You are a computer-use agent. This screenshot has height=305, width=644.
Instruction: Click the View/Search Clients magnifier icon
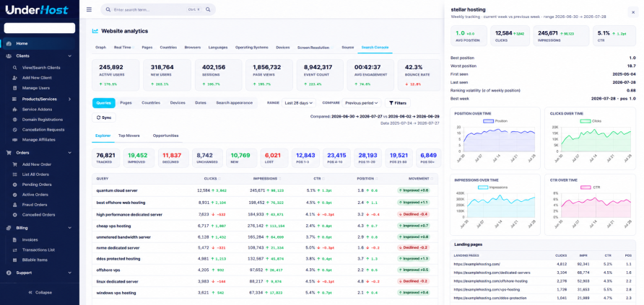14,68
